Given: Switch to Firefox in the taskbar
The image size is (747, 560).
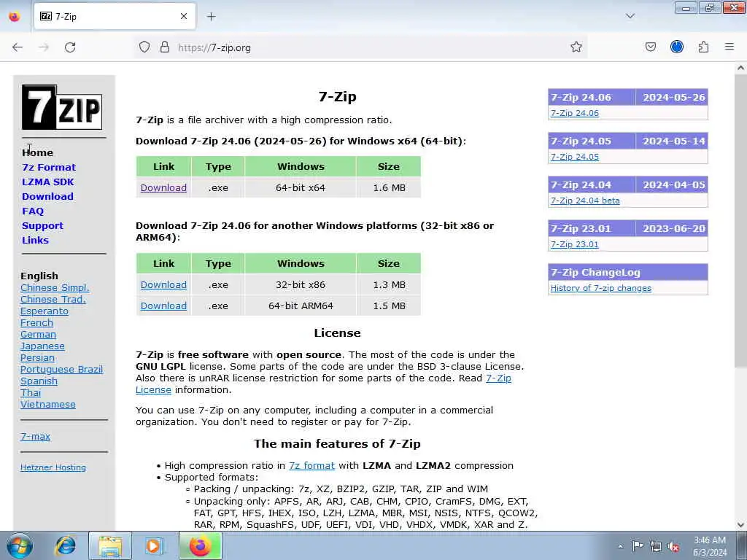Looking at the screenshot, I should (x=201, y=545).
